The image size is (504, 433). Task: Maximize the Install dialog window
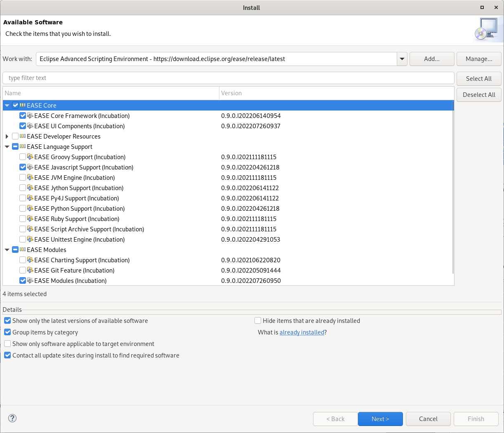coord(482,7)
